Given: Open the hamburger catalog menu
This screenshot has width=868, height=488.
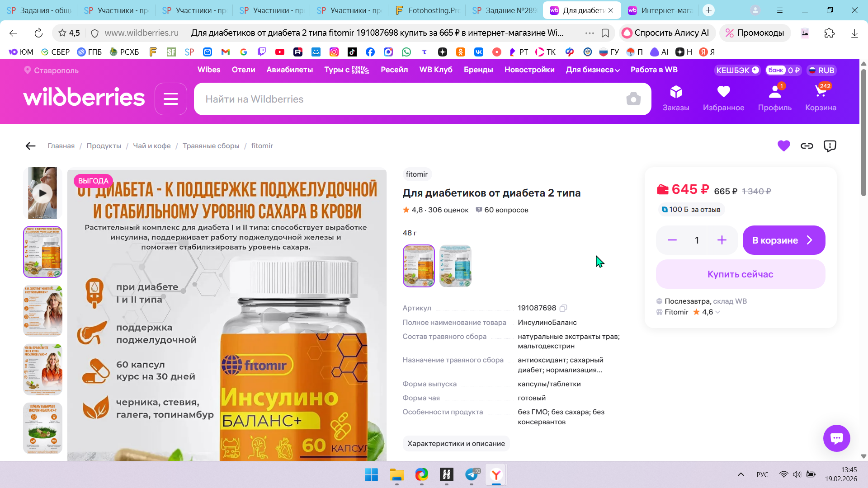Looking at the screenshot, I should (171, 99).
